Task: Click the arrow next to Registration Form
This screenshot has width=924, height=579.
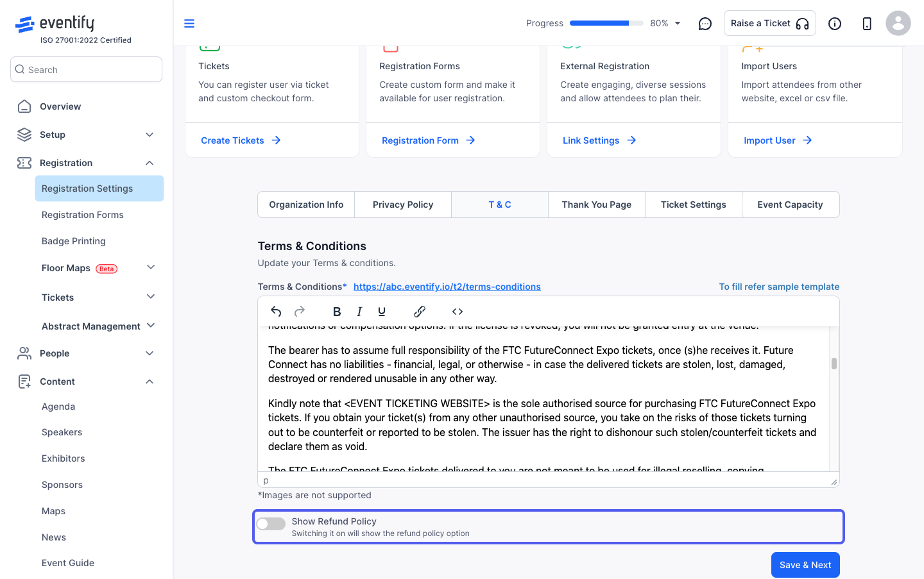Action: (x=470, y=140)
